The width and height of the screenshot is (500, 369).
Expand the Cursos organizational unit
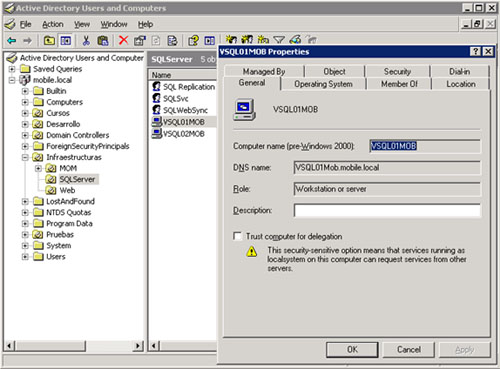25,113
